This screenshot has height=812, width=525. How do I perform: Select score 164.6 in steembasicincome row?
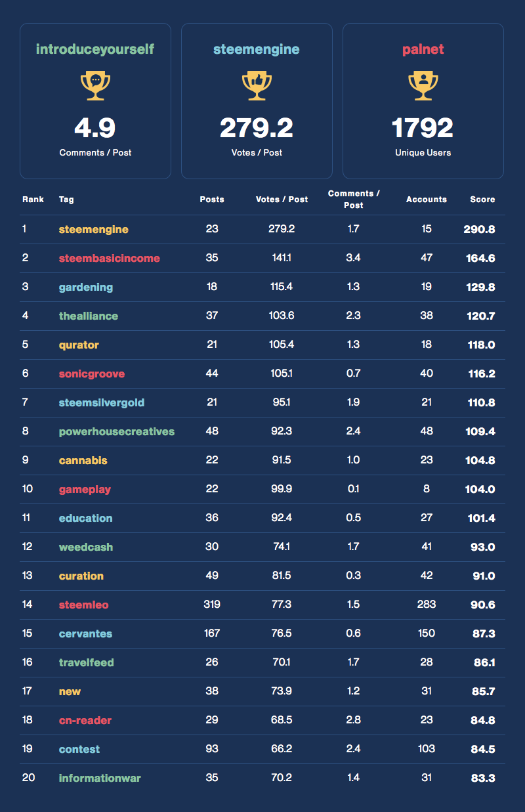coord(480,258)
